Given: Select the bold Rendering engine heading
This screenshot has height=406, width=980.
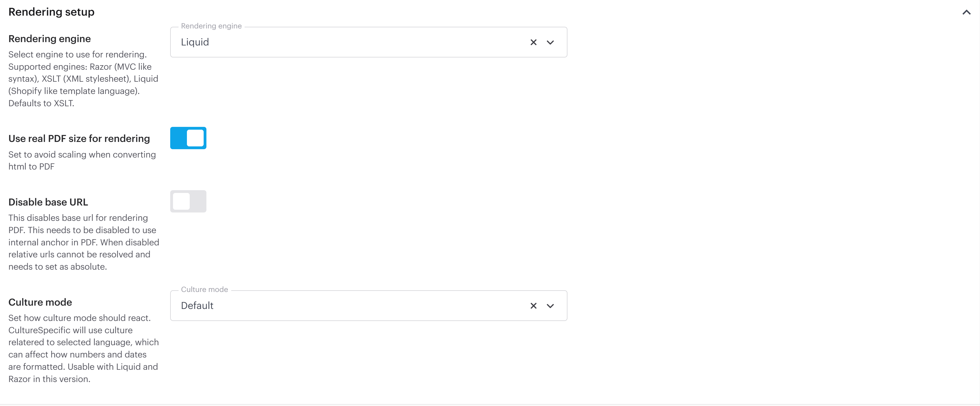Looking at the screenshot, I should [50, 39].
